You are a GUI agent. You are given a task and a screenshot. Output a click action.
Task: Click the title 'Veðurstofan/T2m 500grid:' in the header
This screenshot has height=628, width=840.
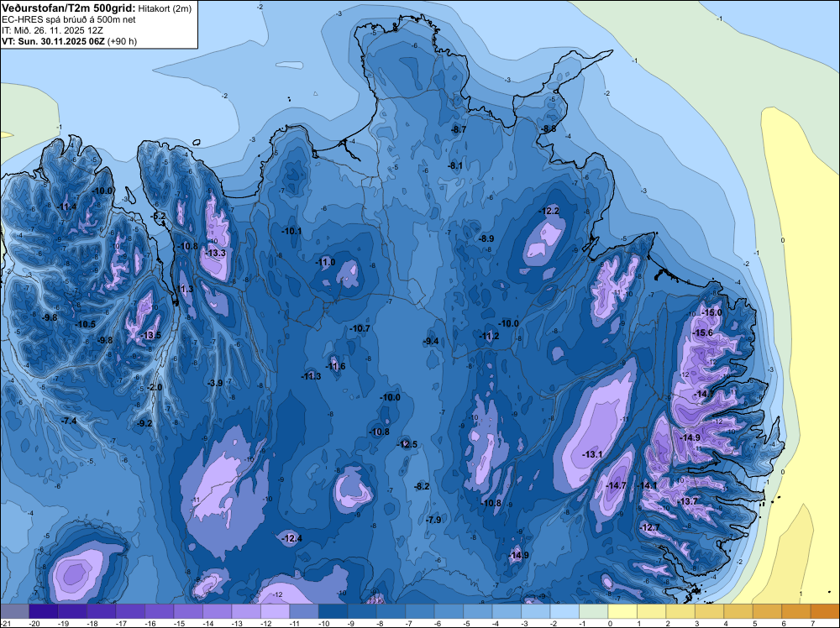(69, 8)
